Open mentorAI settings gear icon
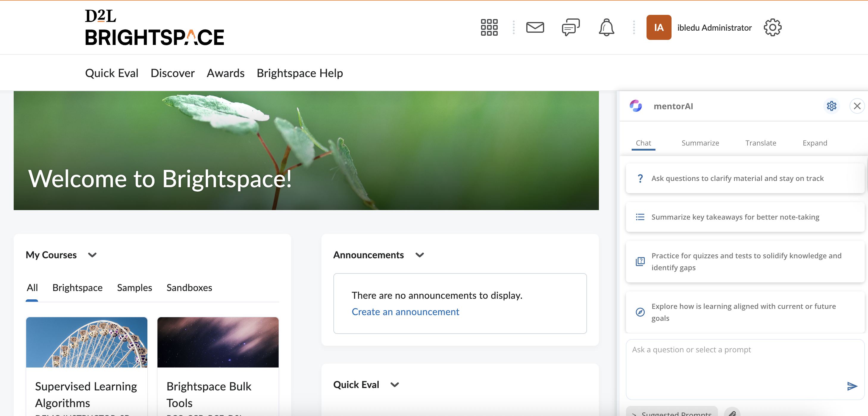The image size is (868, 416). (x=831, y=106)
